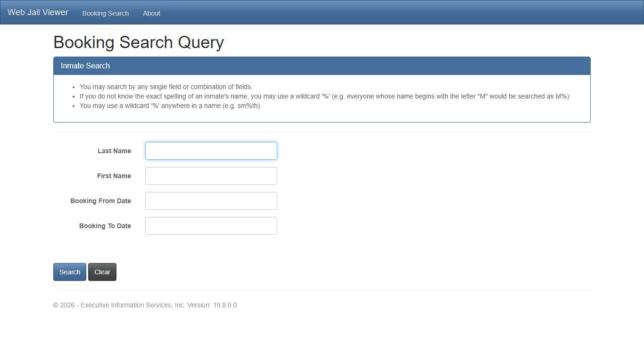Click the First Name label
The image size is (644, 362).
tap(114, 176)
